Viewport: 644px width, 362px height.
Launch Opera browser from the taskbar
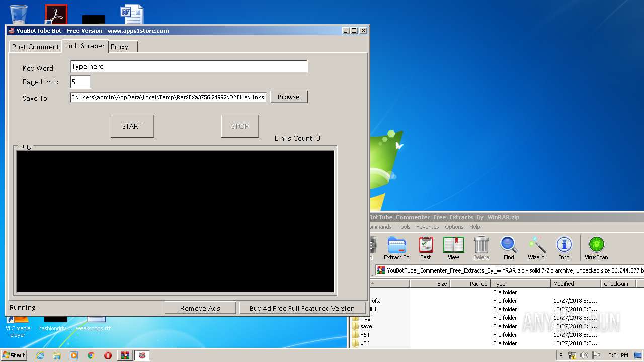pos(108,355)
